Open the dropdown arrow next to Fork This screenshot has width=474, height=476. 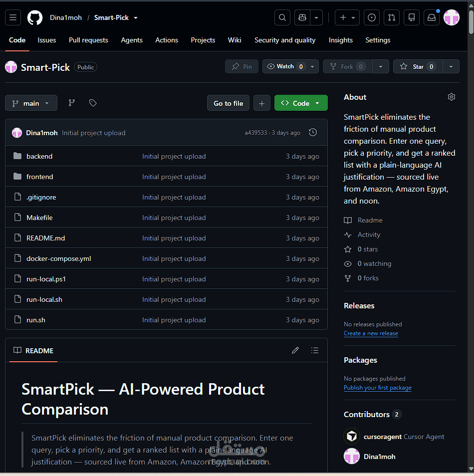(381, 66)
